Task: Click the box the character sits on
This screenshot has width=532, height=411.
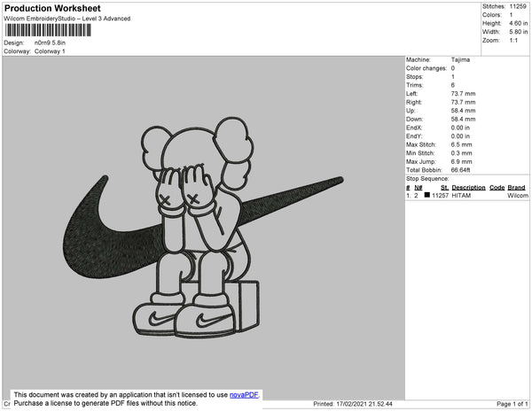Action: 247,305
